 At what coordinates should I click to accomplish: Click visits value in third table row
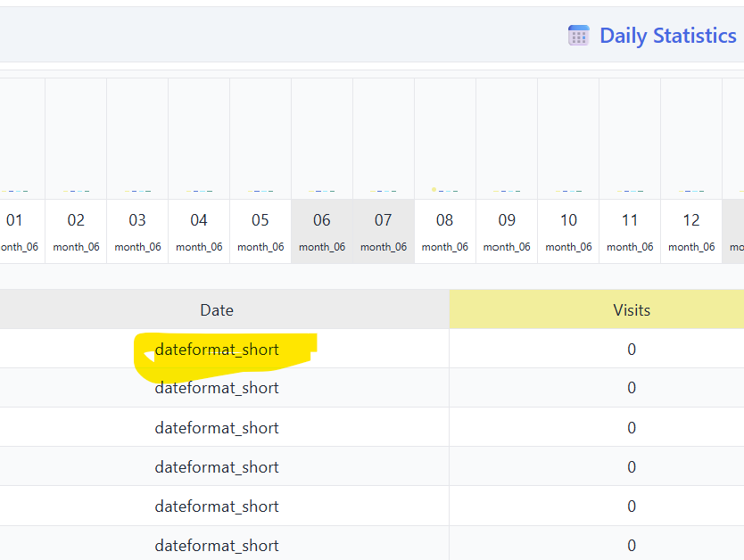632,428
